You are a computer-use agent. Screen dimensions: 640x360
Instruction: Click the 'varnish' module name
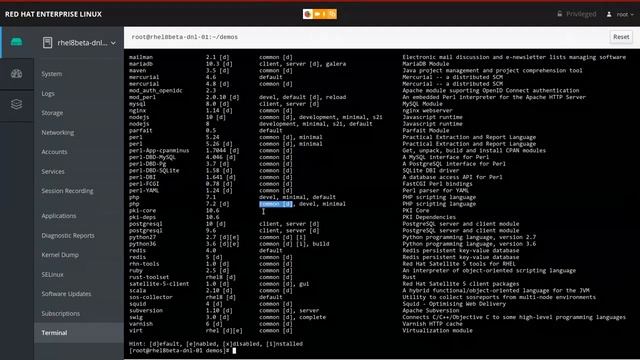[141, 324]
